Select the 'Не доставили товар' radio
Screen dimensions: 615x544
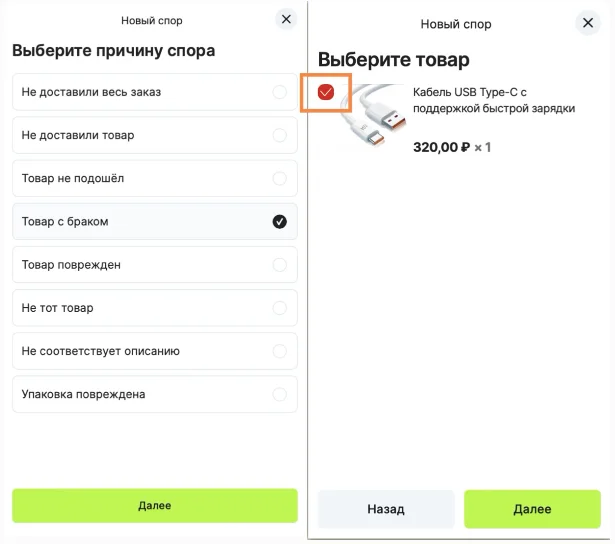click(x=280, y=135)
